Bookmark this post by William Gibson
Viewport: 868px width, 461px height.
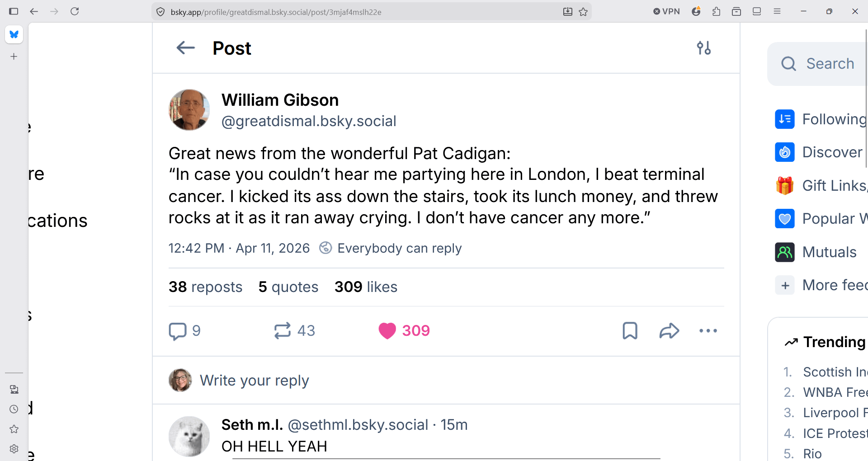(630, 331)
